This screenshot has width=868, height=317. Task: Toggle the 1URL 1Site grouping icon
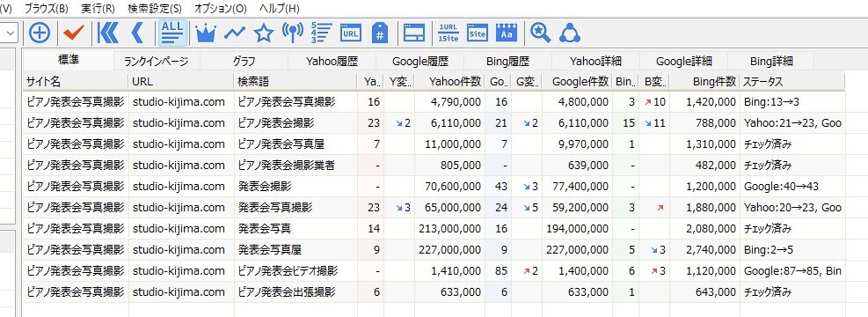(x=448, y=33)
